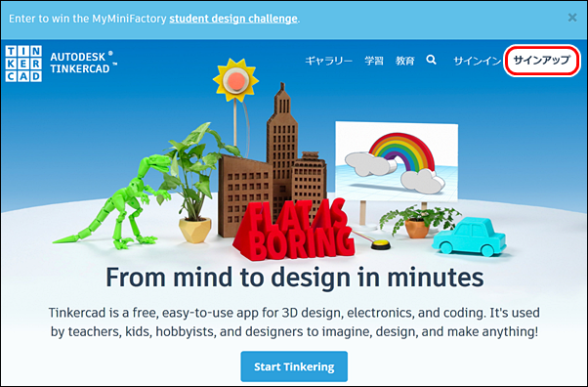Click the yellow sun with pink center
588x387 pixels.
click(235, 80)
